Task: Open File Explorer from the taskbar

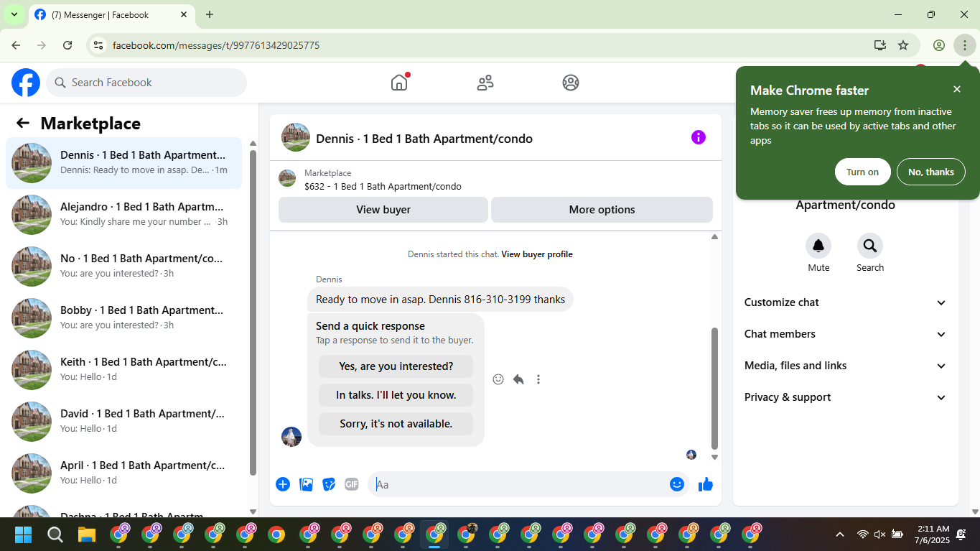Action: tap(87, 534)
